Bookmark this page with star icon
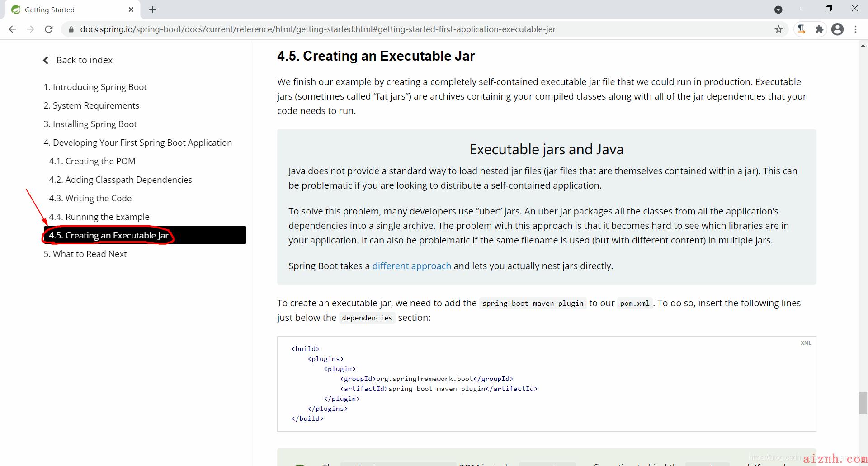 (778, 29)
